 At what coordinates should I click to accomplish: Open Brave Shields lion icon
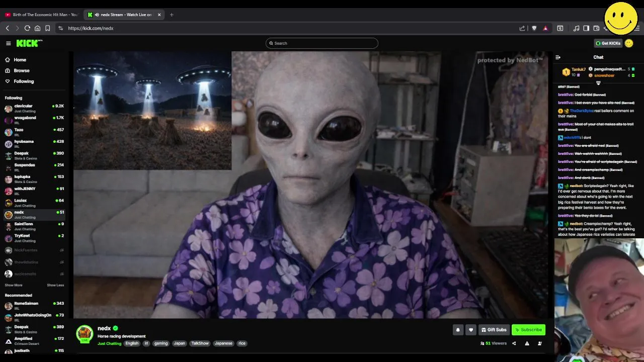click(534, 28)
